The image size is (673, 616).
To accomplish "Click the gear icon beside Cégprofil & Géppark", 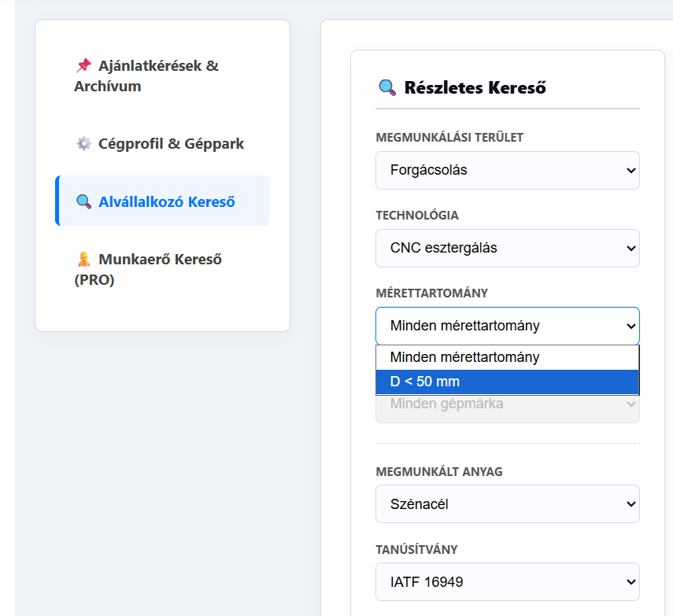I will tap(83, 143).
